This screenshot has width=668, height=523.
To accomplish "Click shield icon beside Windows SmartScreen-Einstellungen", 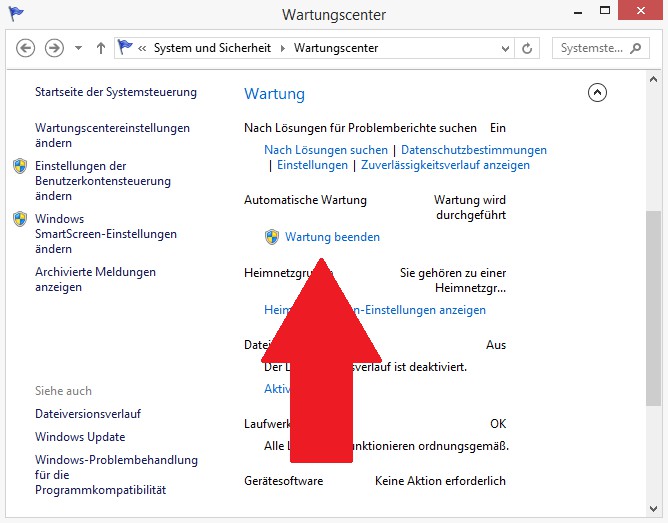I will (20, 219).
